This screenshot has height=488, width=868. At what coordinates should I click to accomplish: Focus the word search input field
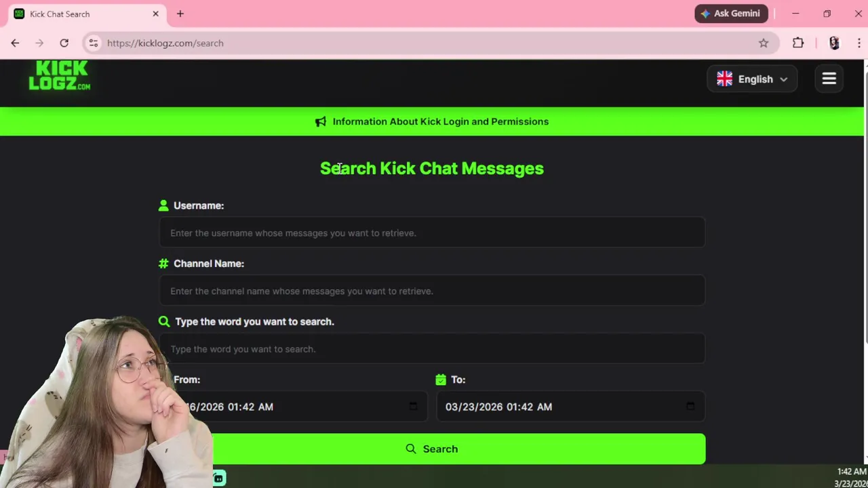(x=432, y=349)
